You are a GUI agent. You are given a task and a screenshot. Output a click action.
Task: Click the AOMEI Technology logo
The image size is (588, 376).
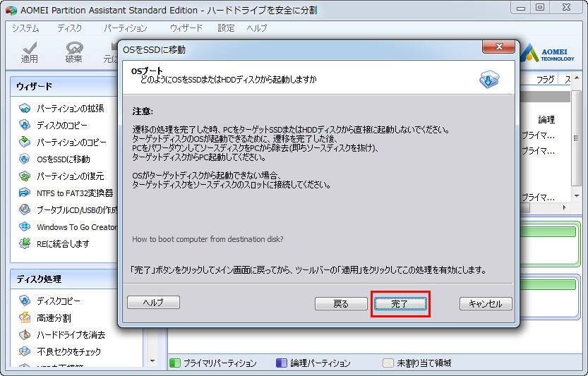coord(548,54)
